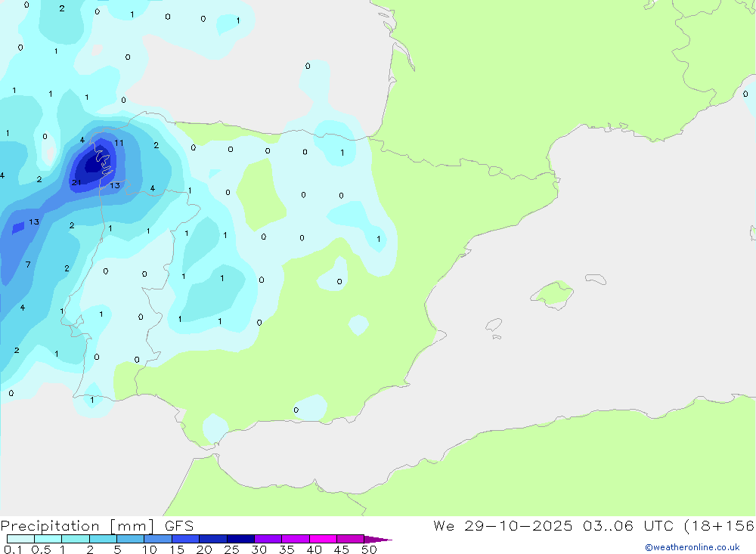Select the 30–35 mm purple legend swatch
Viewport: 756px width, 554px height.
pos(268,539)
